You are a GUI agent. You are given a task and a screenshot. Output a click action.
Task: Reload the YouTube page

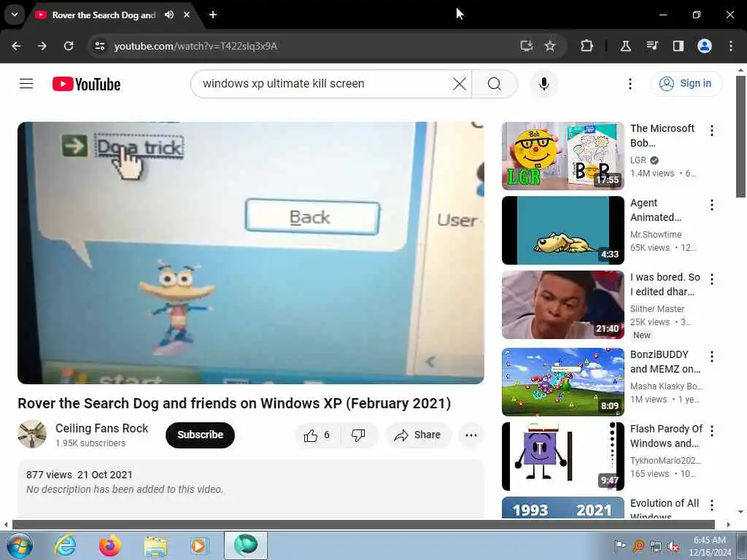coord(69,46)
